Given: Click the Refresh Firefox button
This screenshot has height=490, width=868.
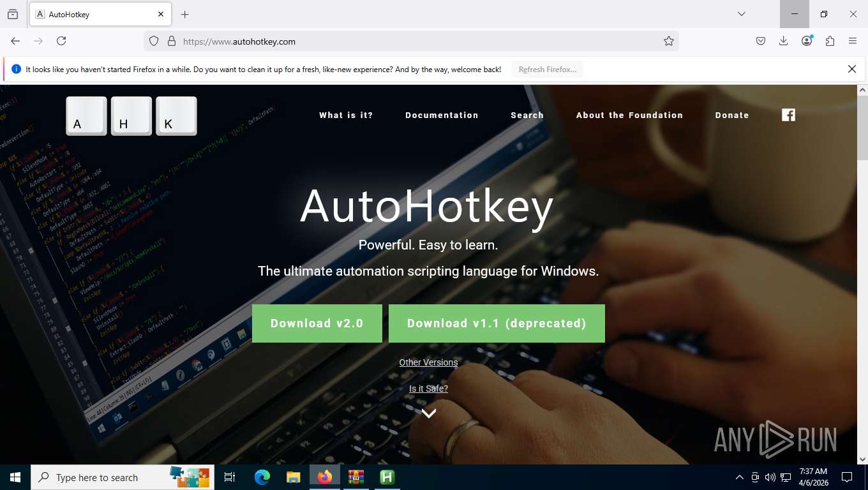Looking at the screenshot, I should 548,70.
